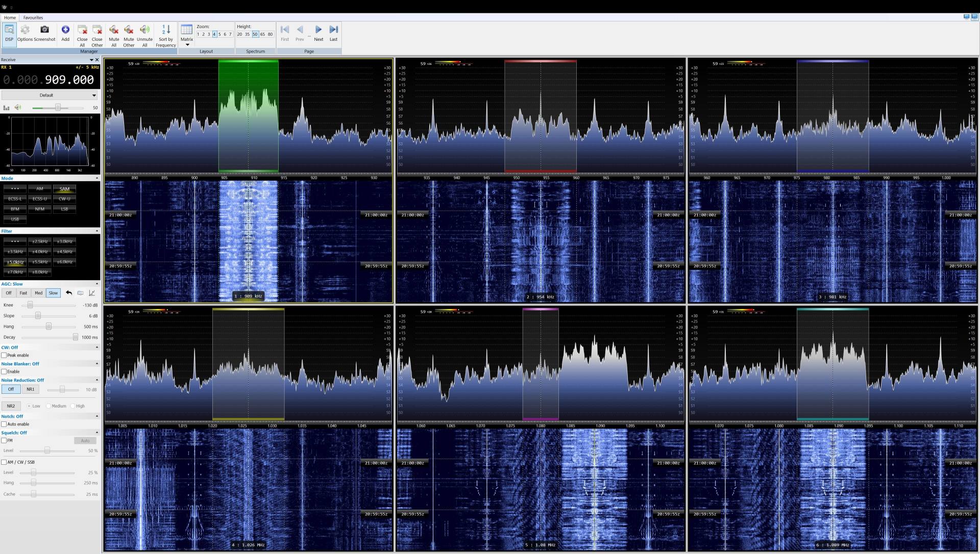
Task: Open the Matrix layout tool
Action: click(187, 32)
